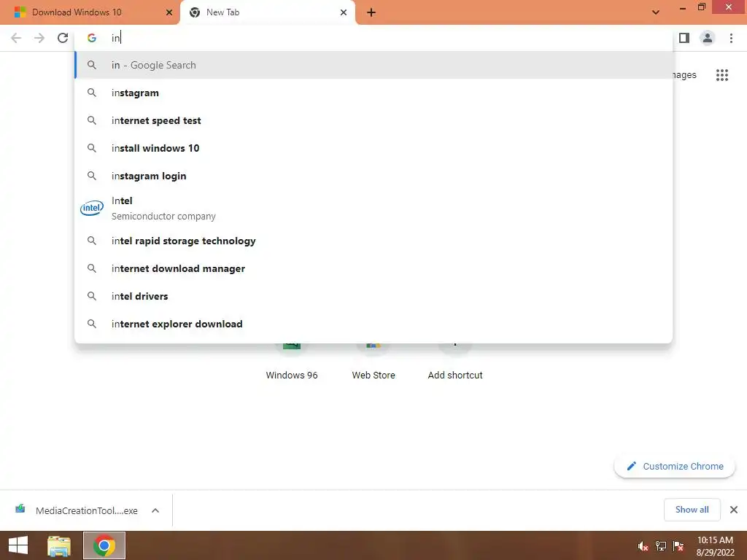Screen dimensions: 747x560
Task: Click Show all downloads
Action: tap(692, 510)
